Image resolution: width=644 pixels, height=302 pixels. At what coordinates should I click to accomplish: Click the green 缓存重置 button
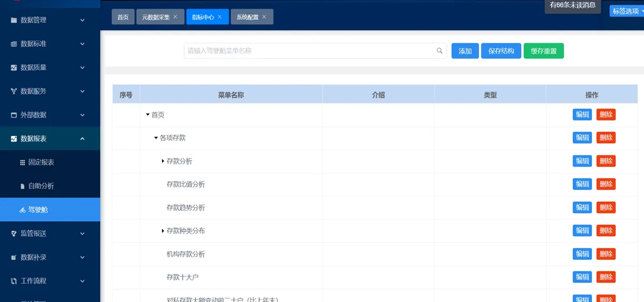pyautogui.click(x=543, y=51)
